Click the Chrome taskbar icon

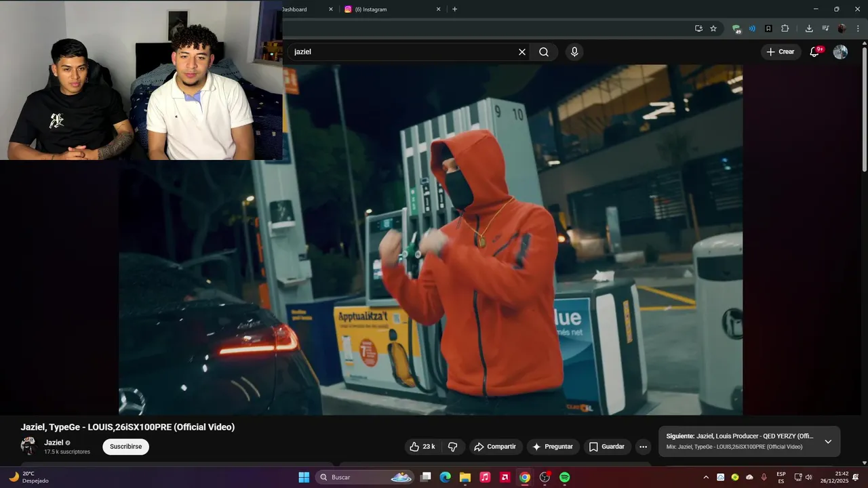525,477
